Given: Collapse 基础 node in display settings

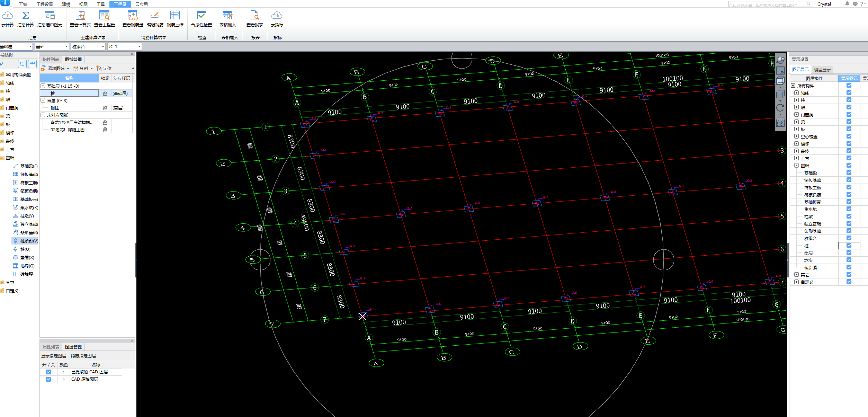Looking at the screenshot, I should point(797,166).
